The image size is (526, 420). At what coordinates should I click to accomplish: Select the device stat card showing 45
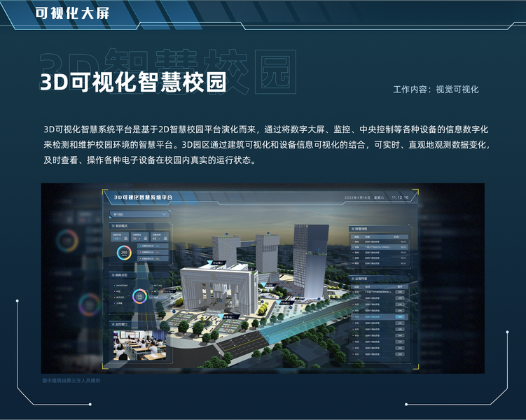point(160,237)
